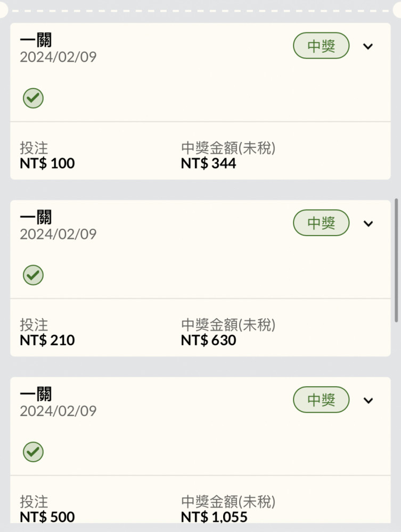Click 2024/02/09 date on the first card
Viewport: 401px width, 532px height.
point(58,57)
